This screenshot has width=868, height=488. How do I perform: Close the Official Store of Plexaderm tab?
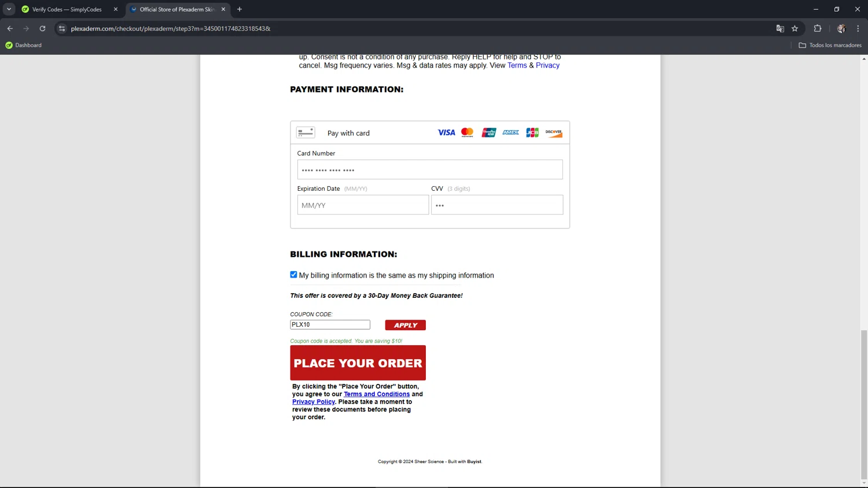(x=223, y=9)
